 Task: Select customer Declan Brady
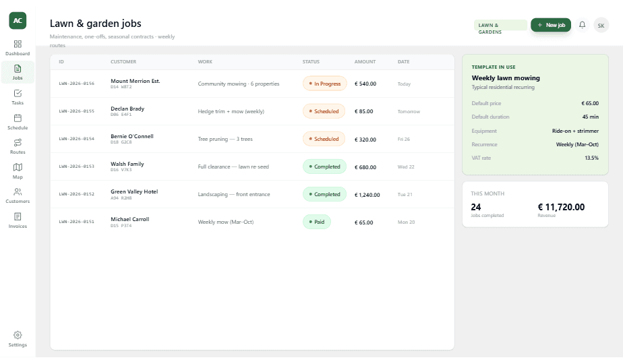click(127, 109)
